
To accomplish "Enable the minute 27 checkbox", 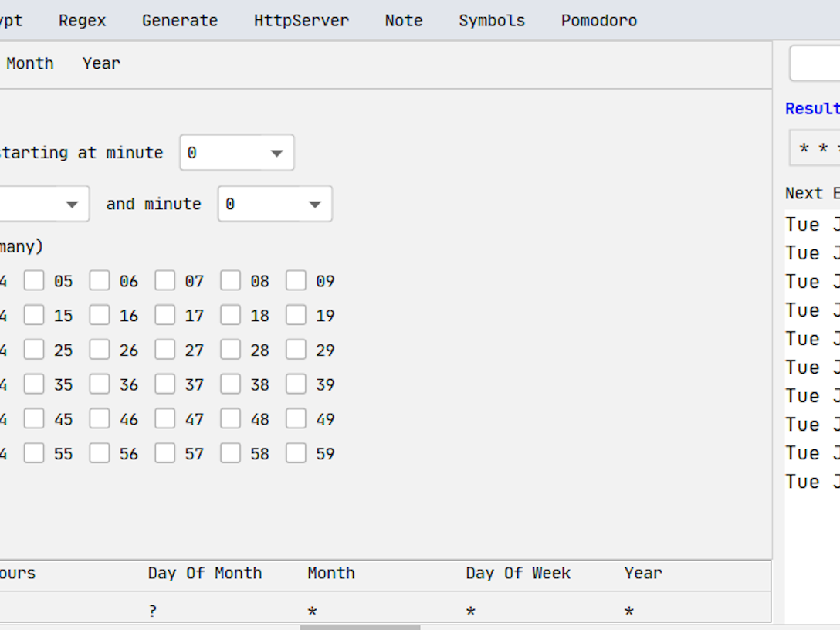I will 164,350.
